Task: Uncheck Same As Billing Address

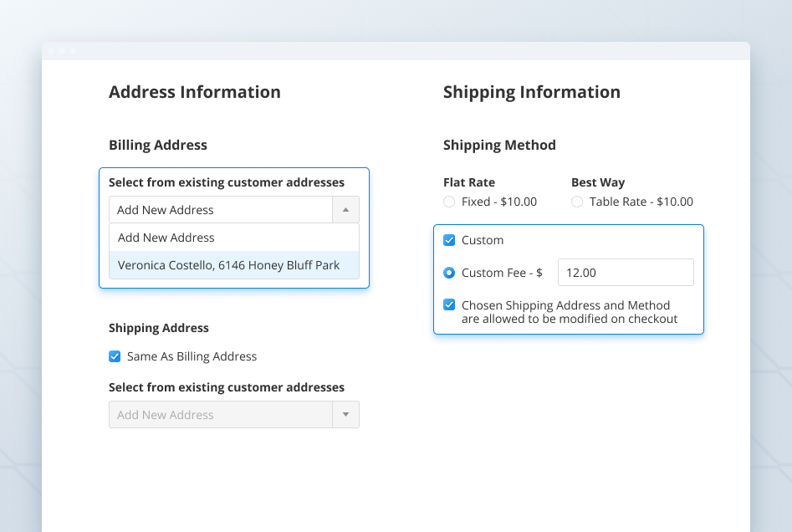Action: click(x=115, y=356)
